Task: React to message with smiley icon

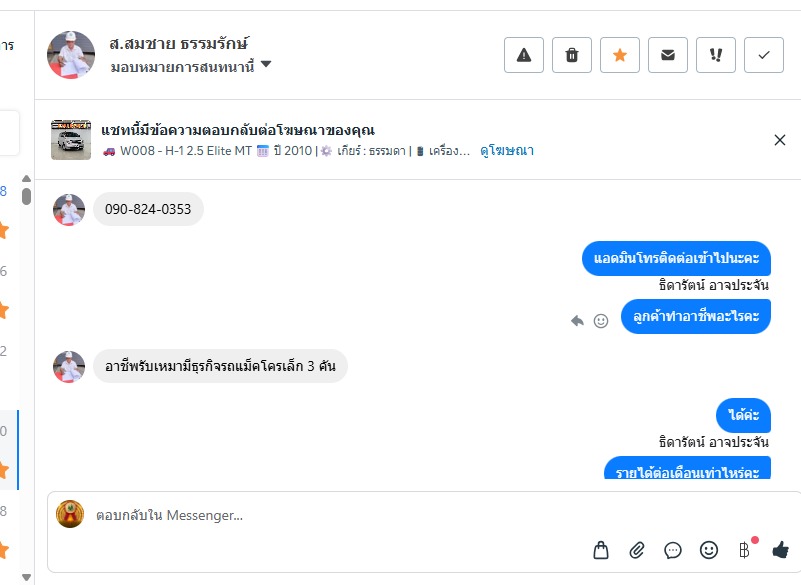Action: coord(601,321)
